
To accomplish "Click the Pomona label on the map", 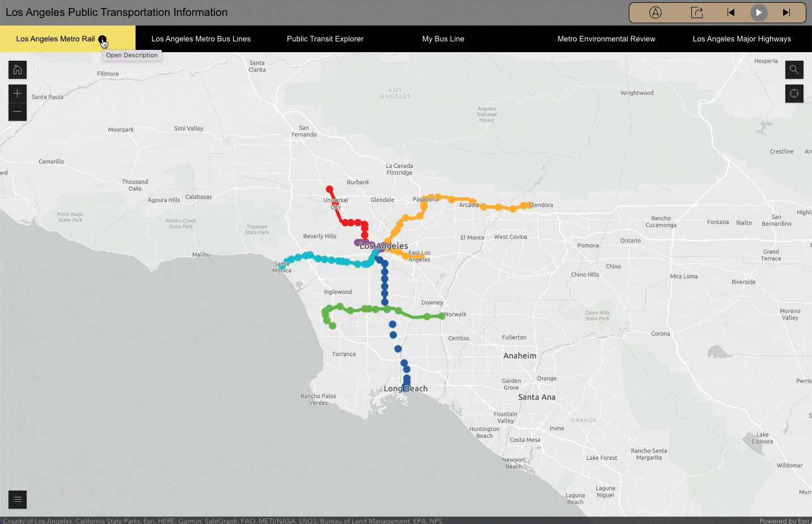I will coord(588,246).
